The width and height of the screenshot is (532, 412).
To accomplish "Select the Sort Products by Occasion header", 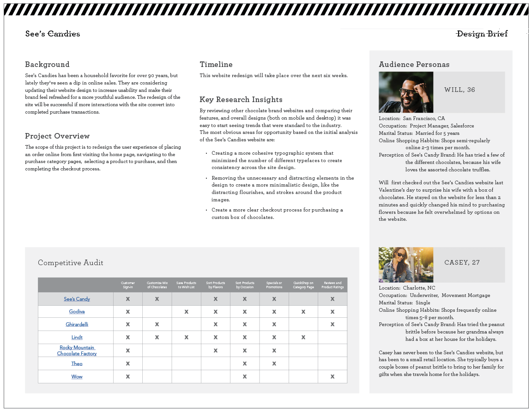I will click(245, 285).
